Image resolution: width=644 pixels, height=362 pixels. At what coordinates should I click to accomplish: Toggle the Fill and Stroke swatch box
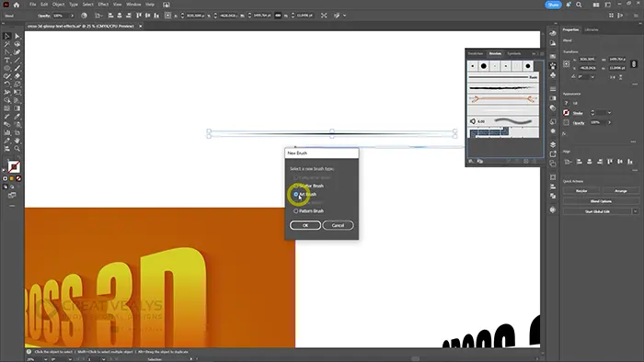tap(14, 166)
